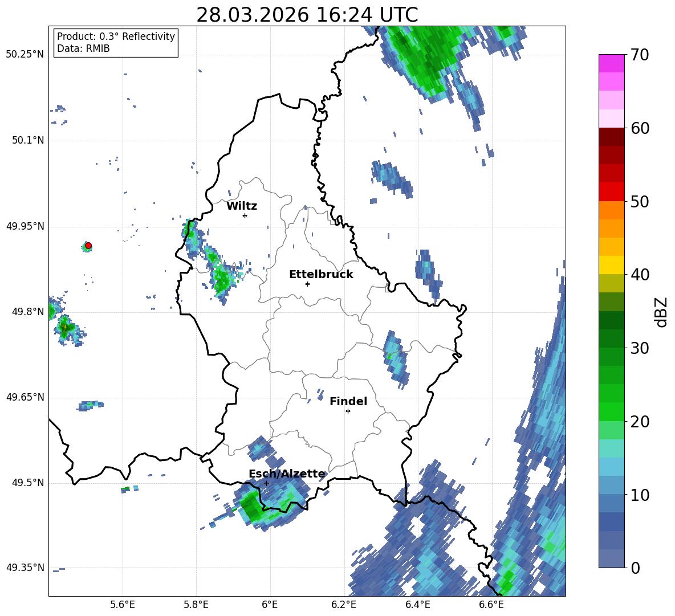
Task: Click the colorbar 10 tick label
Action: click(640, 495)
